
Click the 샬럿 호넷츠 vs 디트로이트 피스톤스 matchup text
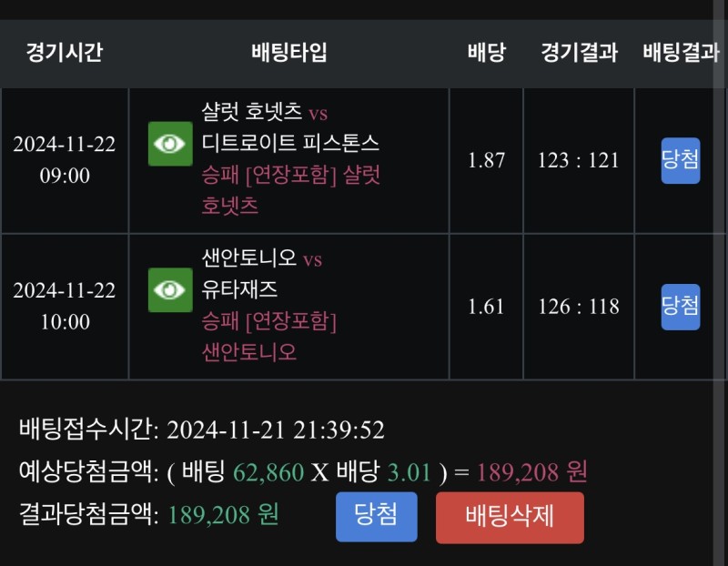(289, 128)
